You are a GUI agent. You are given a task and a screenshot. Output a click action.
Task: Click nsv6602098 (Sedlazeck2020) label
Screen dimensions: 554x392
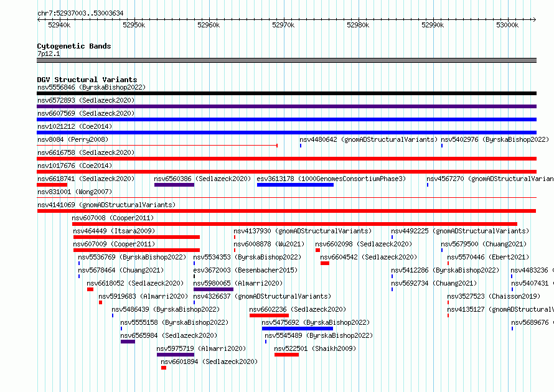pyautogui.click(x=364, y=244)
